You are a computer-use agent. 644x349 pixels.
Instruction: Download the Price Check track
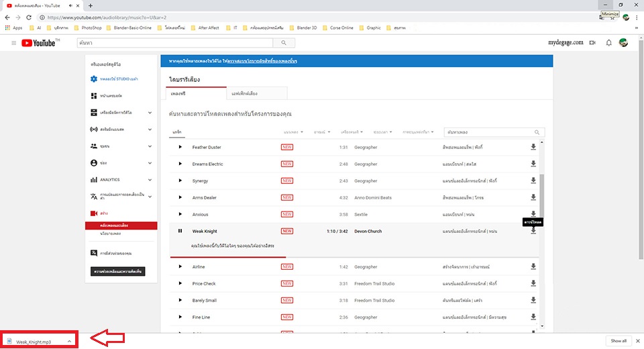(533, 283)
